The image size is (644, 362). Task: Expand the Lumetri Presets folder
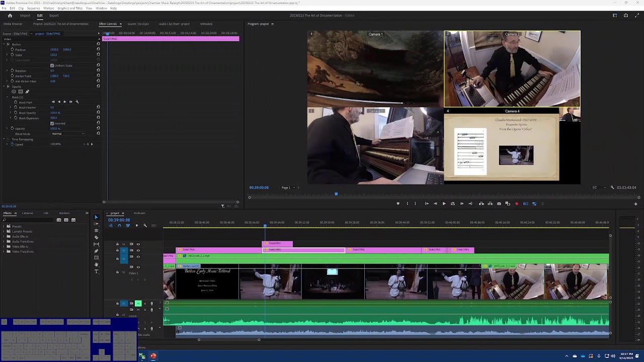(x=4, y=231)
